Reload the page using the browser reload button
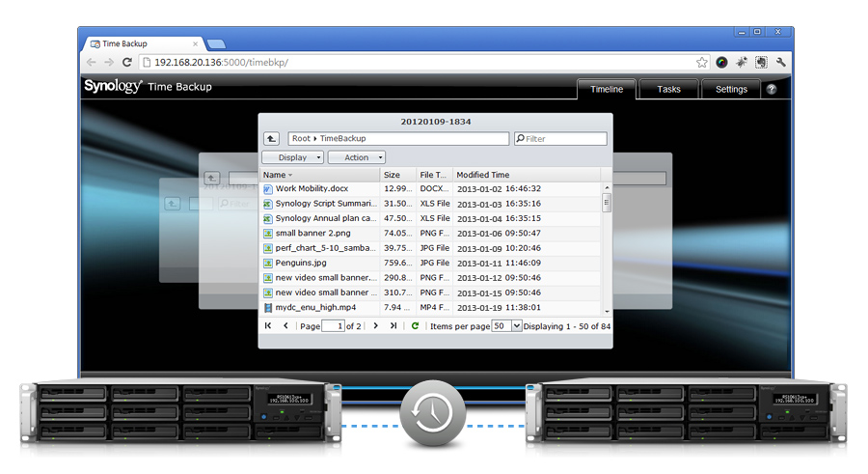This screenshot has width=868, height=474. (x=127, y=62)
